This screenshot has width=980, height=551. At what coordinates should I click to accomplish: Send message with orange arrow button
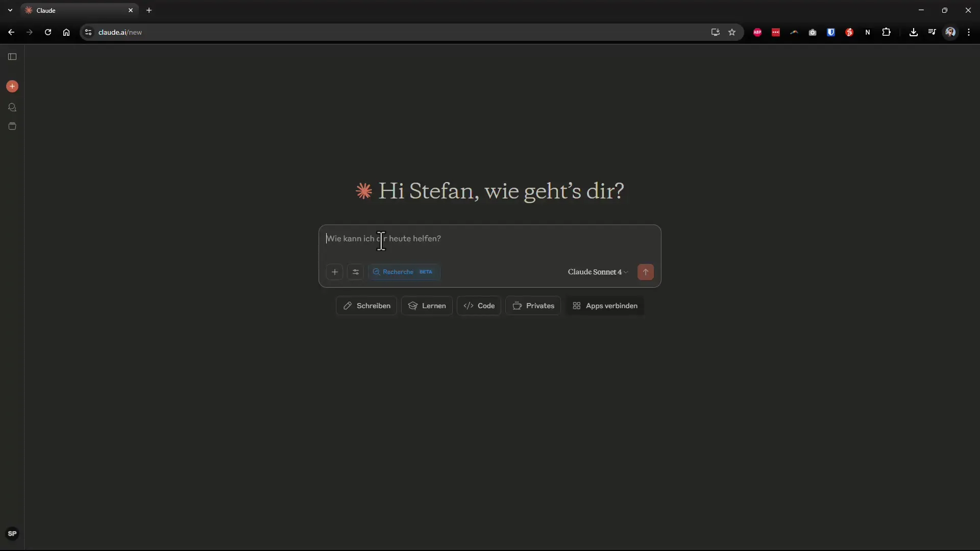(x=646, y=272)
